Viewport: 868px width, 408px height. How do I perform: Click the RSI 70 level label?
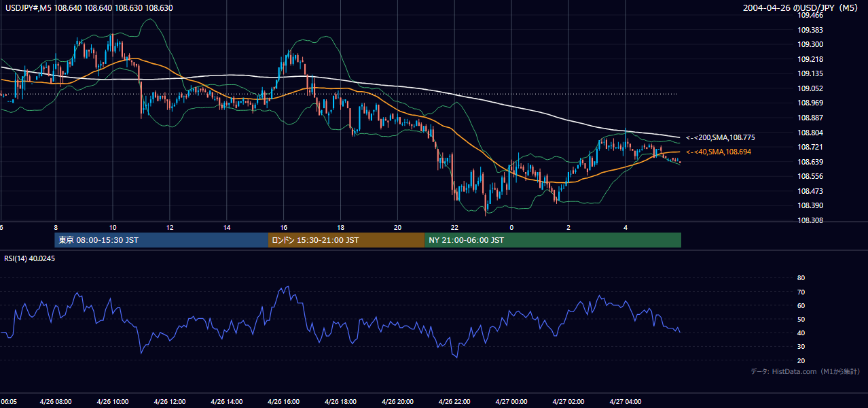801,292
